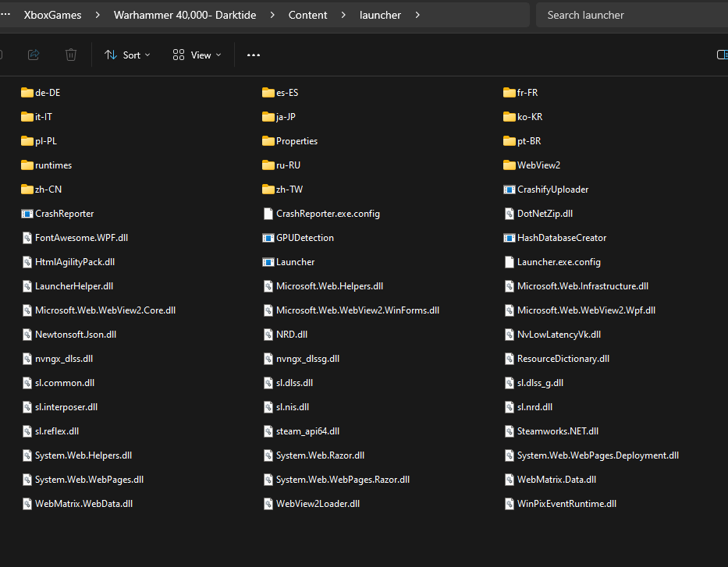Select DotNetZip.dll file icon
Screen dimensions: 728x567
[510, 214]
